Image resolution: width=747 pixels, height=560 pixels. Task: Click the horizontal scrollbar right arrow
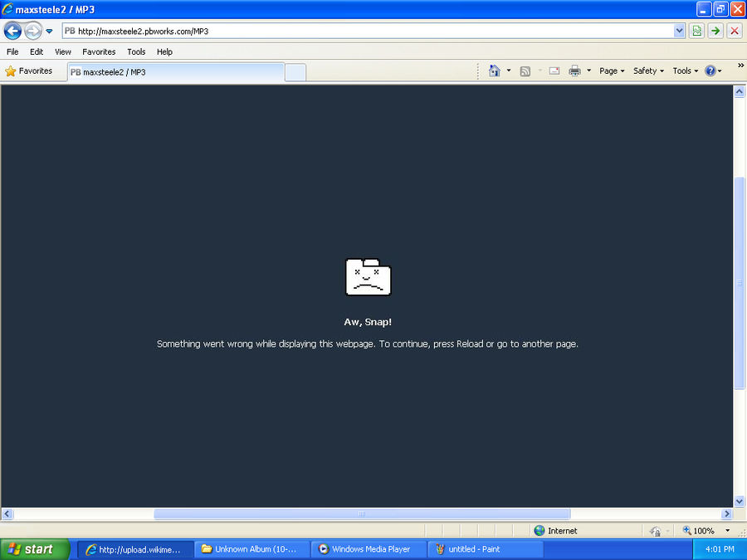(x=727, y=514)
